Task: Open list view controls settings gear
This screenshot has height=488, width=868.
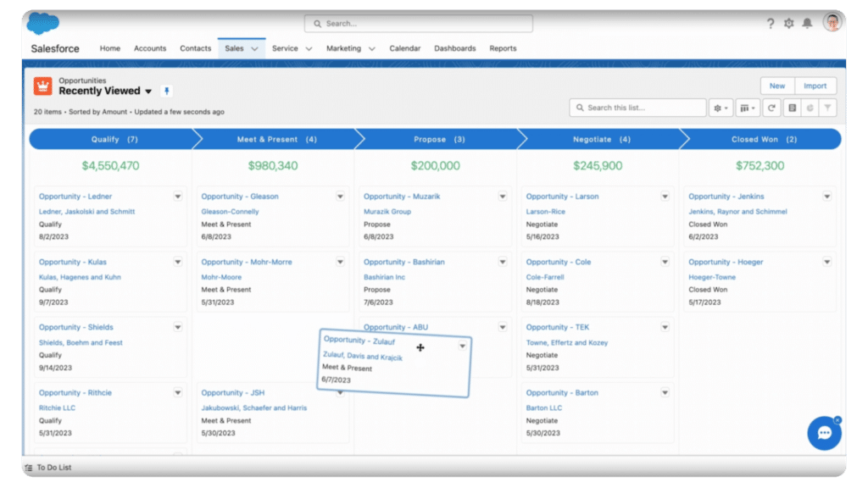Action: pos(719,108)
